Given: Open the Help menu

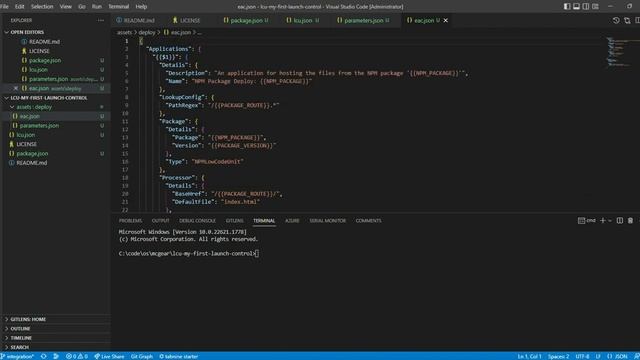Looking at the screenshot, I should (x=141, y=7).
